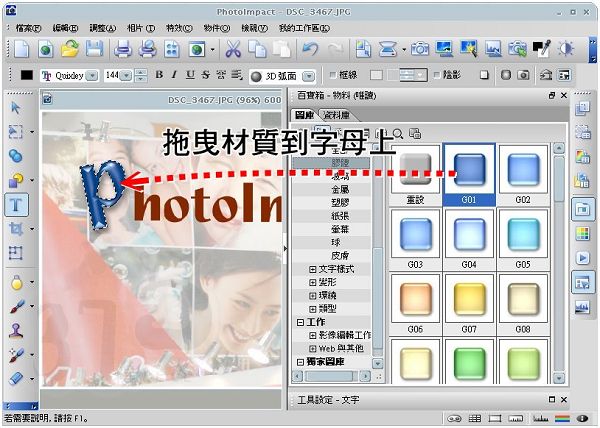Select the Stamp clone tool

click(16, 330)
